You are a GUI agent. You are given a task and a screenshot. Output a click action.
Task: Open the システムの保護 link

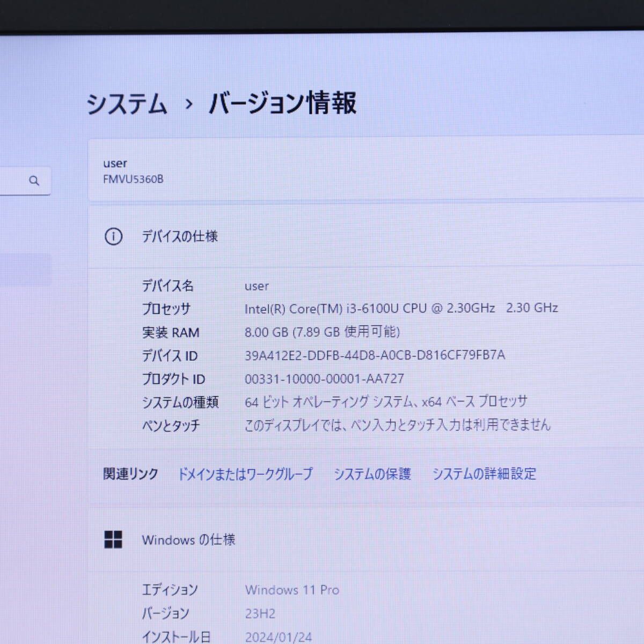click(x=374, y=474)
